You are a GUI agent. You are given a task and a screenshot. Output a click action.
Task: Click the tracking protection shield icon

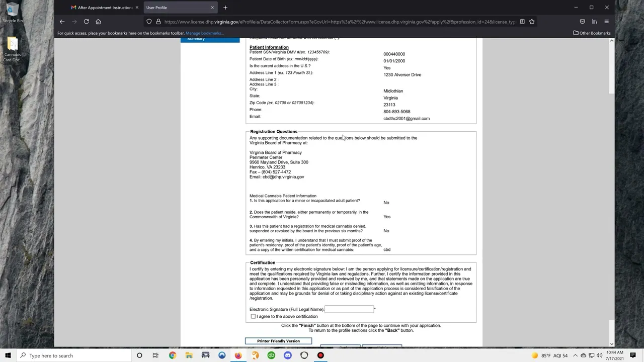149,22
